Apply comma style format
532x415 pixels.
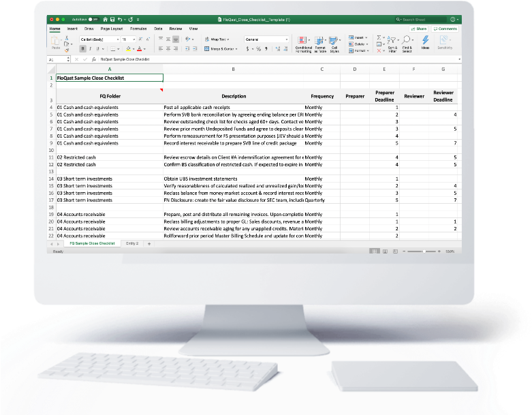tap(266, 49)
